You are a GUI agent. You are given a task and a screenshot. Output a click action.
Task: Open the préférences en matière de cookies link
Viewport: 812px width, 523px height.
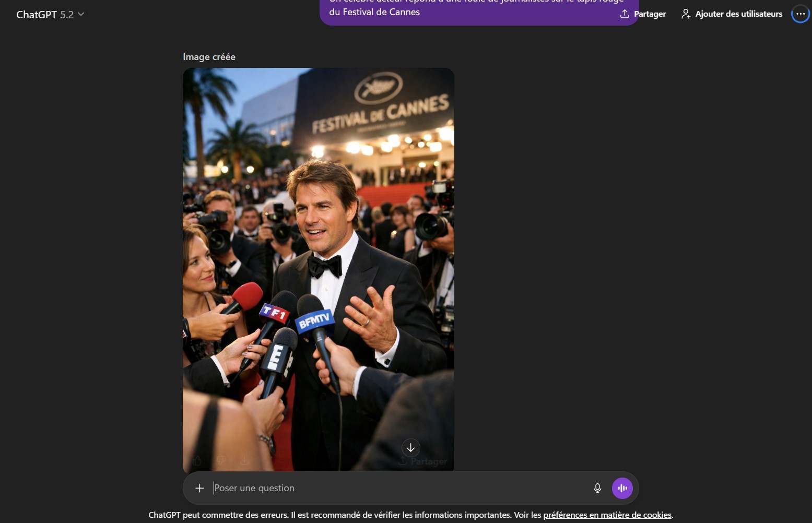[607, 515]
